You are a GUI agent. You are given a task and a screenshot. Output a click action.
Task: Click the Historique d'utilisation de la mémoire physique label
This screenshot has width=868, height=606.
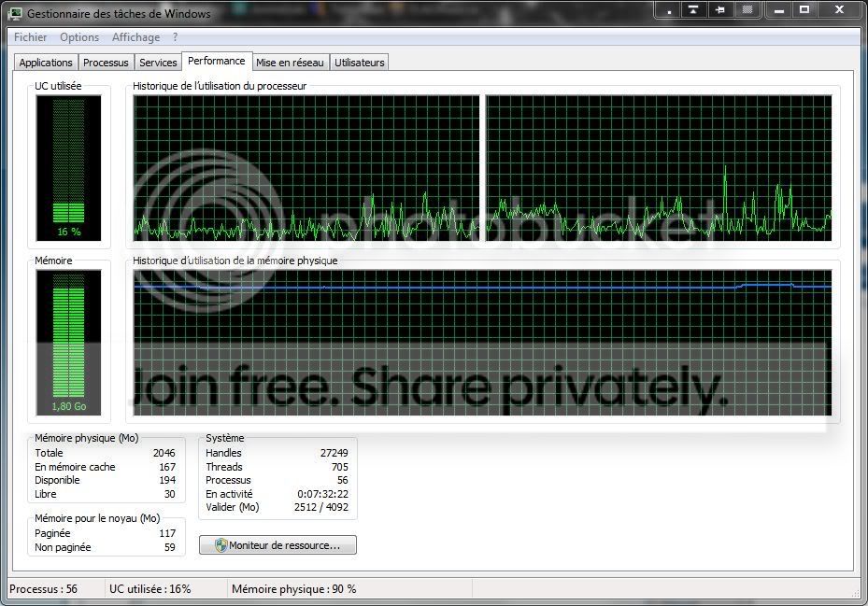click(235, 261)
